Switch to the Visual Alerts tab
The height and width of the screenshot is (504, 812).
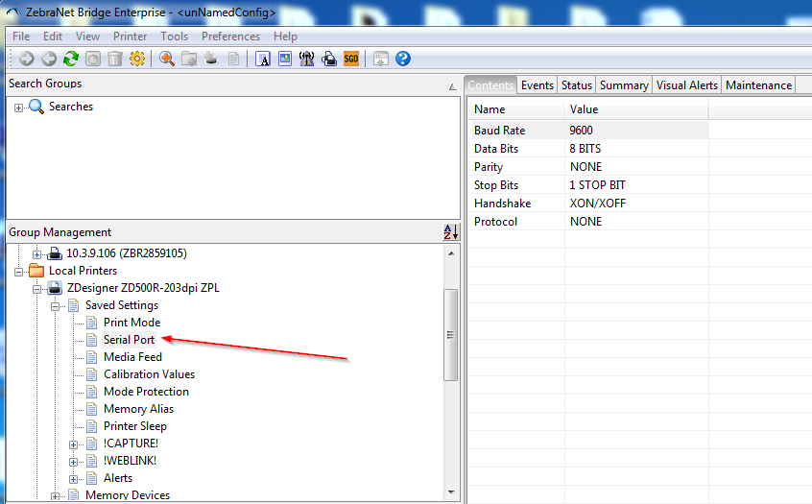click(686, 85)
